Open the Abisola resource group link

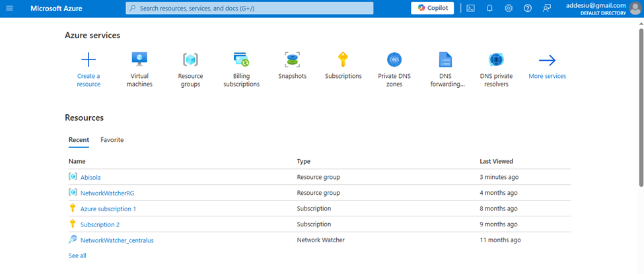click(x=90, y=178)
